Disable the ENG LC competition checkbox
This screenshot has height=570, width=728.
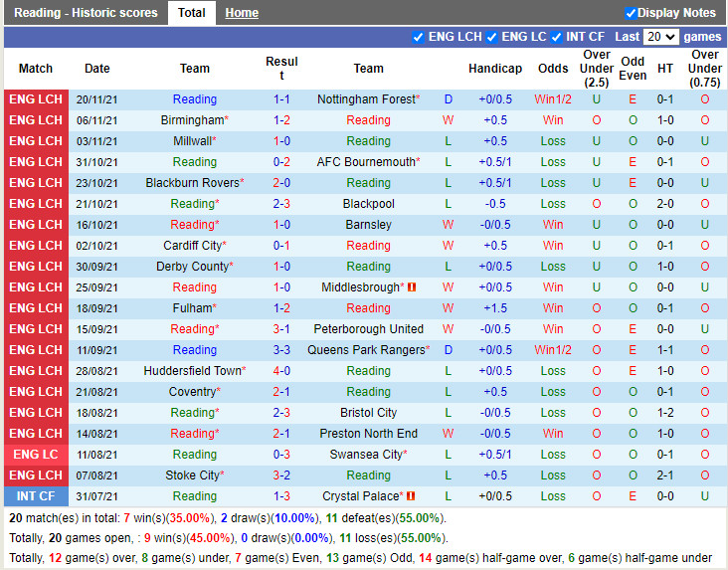491,37
